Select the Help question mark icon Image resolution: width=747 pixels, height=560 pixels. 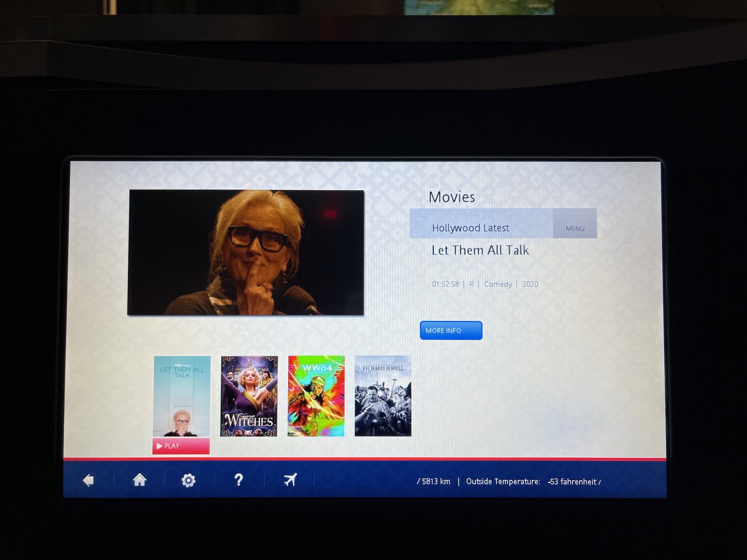[239, 480]
